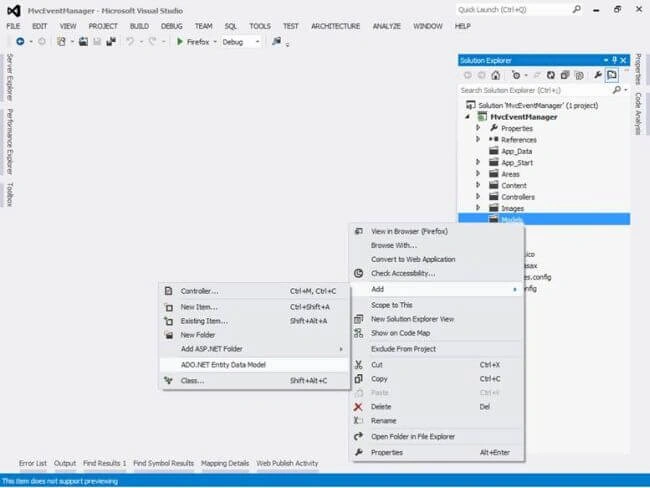Click the Visual Studio logo icon
Screen dimensions: 650x488
[x=14, y=10]
